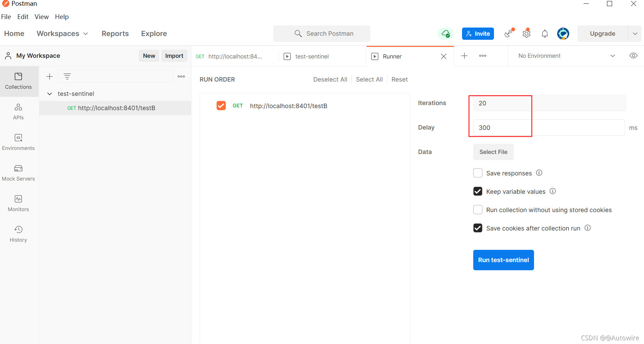The height and width of the screenshot is (344, 644).
Task: Go to Explore
Action: (154, 34)
